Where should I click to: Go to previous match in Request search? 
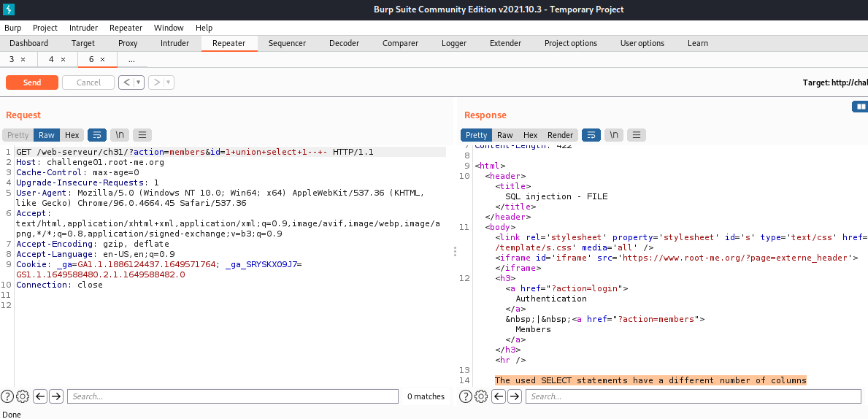[40, 396]
